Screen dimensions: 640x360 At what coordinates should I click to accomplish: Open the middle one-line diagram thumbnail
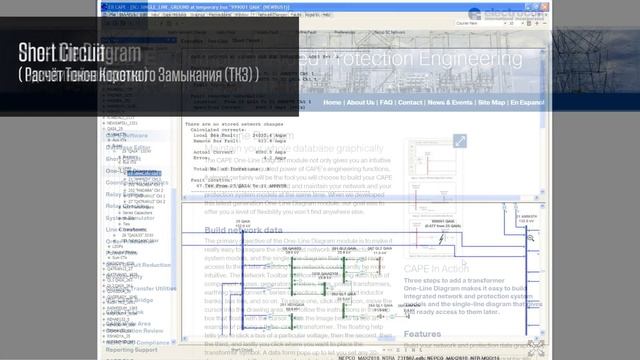coord(432,198)
